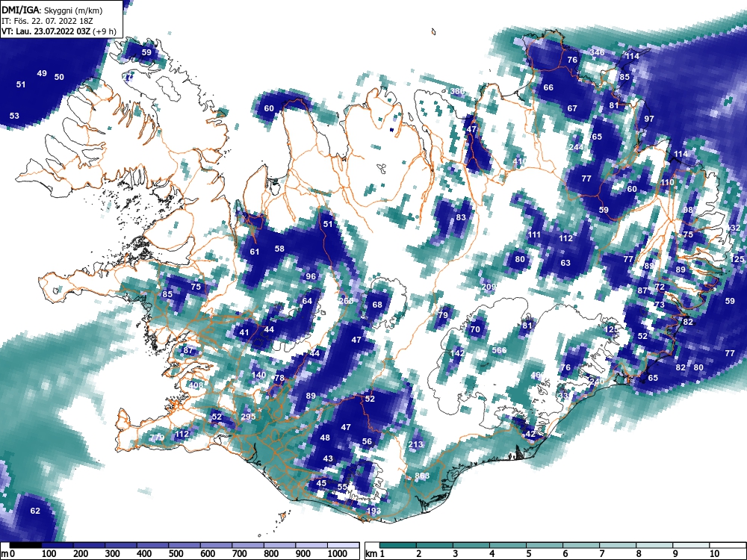This screenshot has width=747, height=560.
Task: Click the map value 78
Action: 279,378
